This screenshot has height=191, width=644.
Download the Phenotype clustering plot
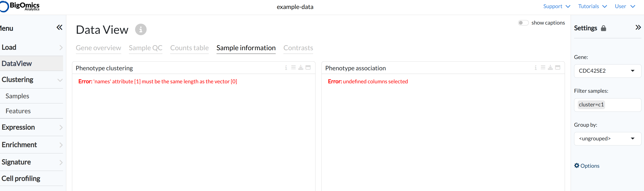301,68
